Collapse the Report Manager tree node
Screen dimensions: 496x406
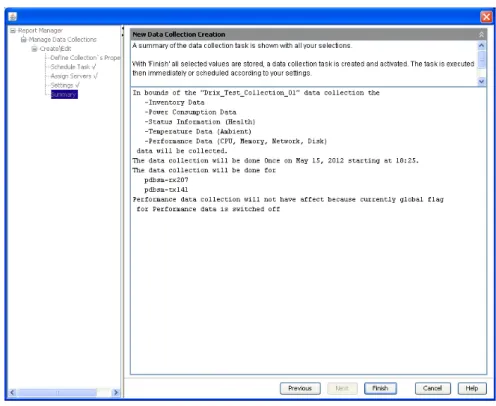click(x=13, y=31)
